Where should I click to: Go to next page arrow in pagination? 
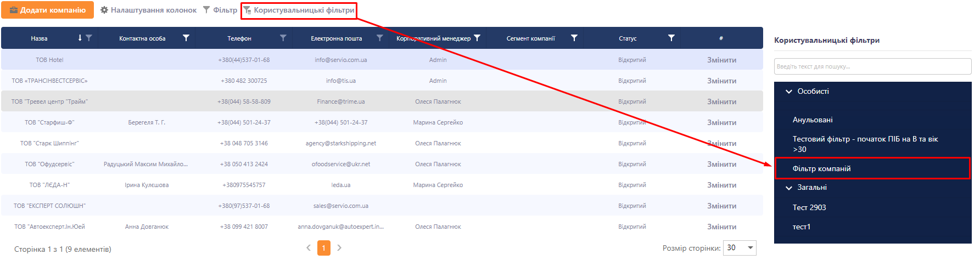click(x=339, y=248)
